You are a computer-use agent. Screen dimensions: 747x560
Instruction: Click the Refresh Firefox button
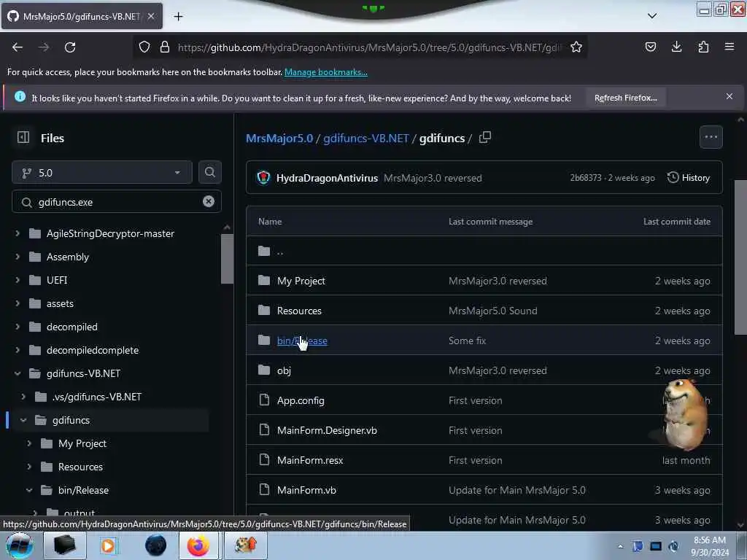(x=625, y=98)
